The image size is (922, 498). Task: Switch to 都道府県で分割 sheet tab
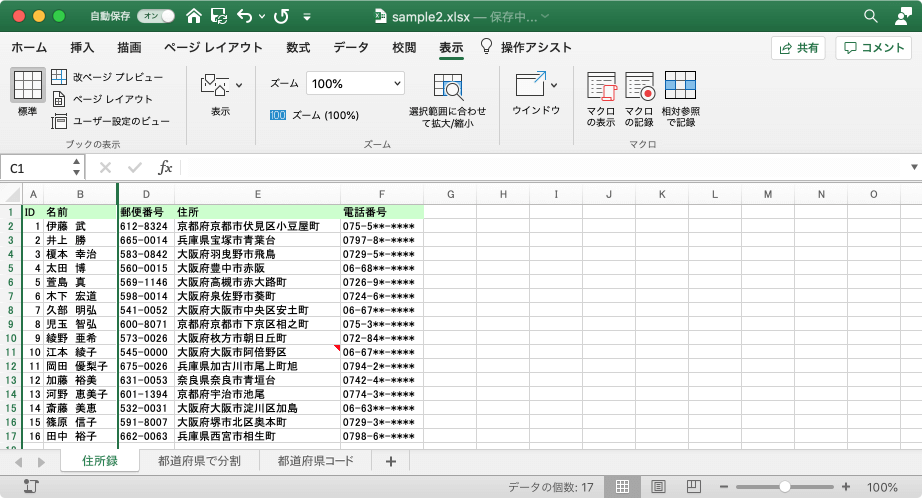coord(199,461)
